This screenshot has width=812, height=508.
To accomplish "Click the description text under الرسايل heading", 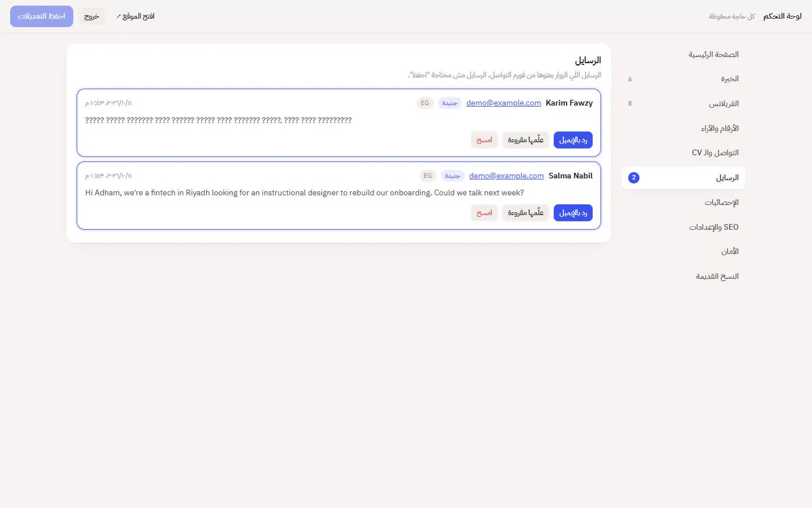I will tap(505, 75).
